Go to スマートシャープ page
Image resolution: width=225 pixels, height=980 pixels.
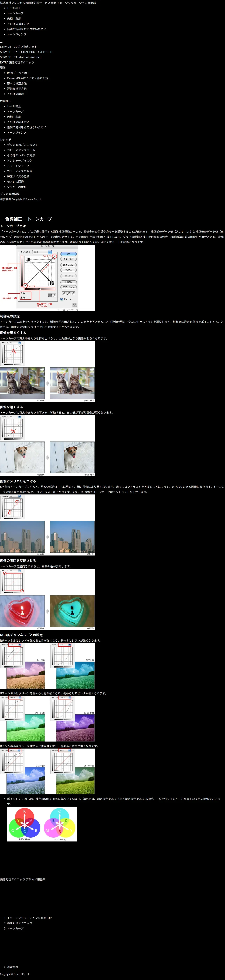click(18, 166)
